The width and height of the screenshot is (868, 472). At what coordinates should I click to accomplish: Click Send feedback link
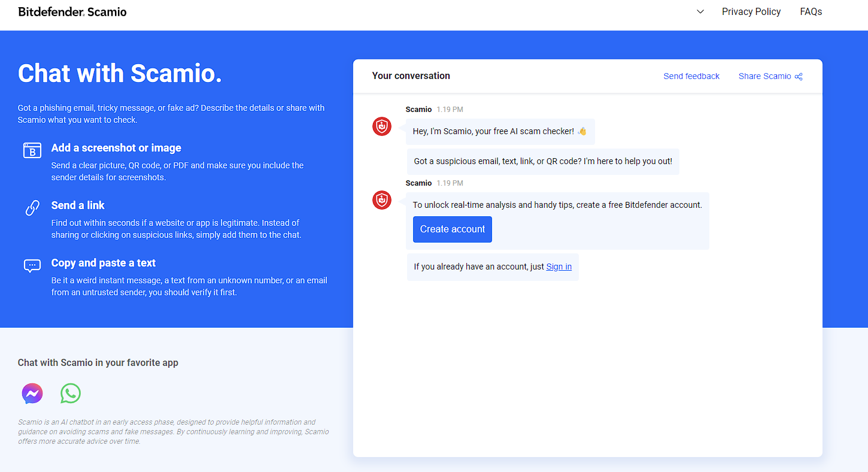click(x=691, y=76)
